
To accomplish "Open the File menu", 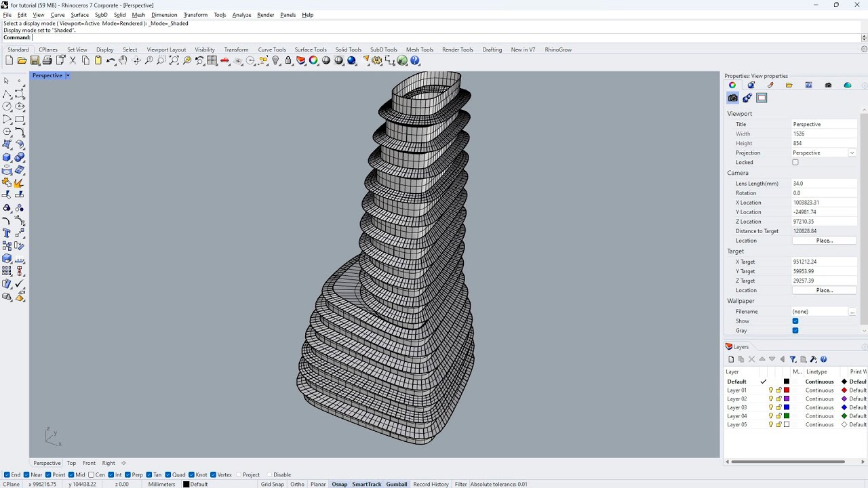I will (7, 15).
